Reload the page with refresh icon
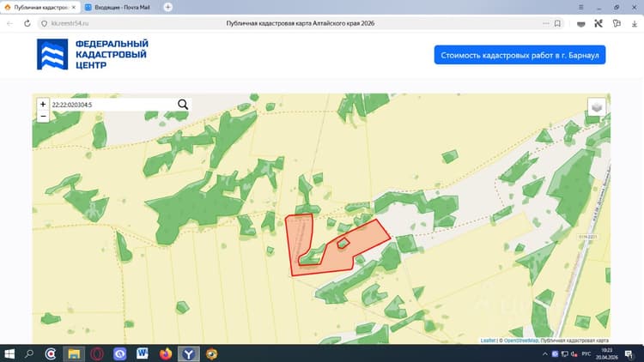644x362 pixels. tap(27, 23)
